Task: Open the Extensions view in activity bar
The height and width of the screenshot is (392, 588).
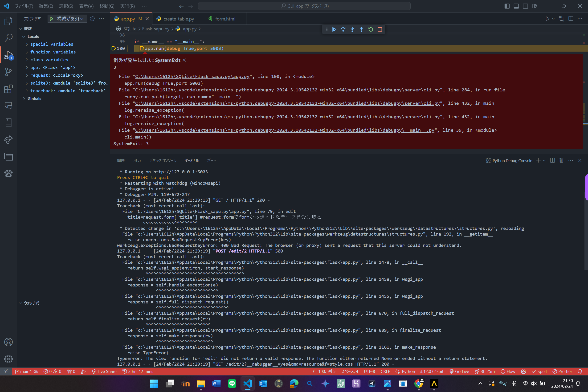Action: [x=8, y=89]
